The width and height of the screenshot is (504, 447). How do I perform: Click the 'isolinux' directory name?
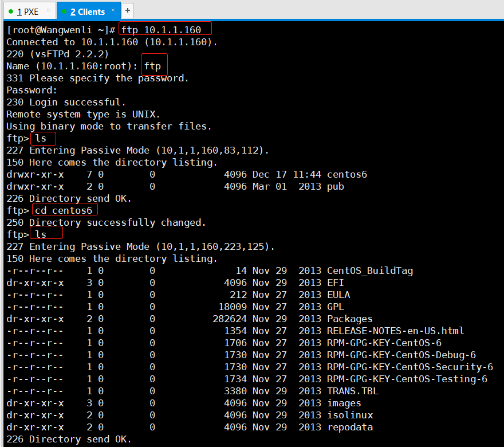[x=350, y=415]
